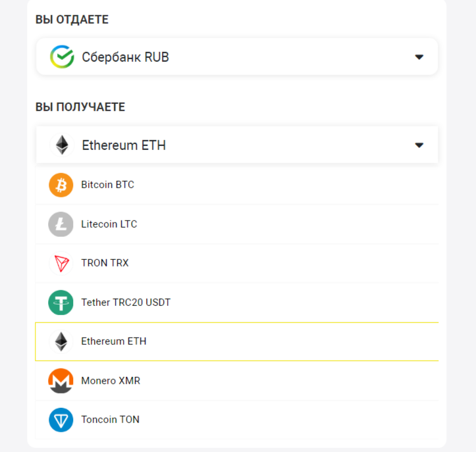This screenshot has height=452, width=476.
Task: Expand the Сбербанк RUB dropdown arrow
Action: [x=419, y=57]
